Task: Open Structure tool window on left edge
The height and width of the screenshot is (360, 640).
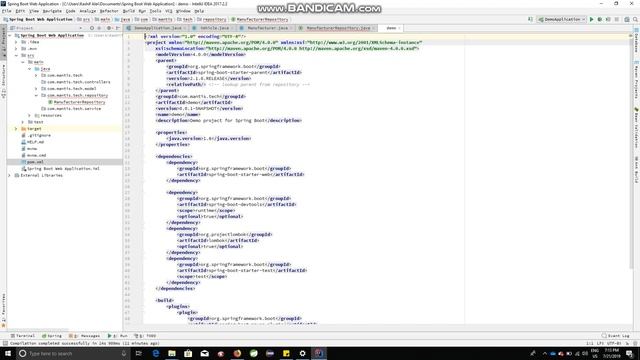Action: 3,81
